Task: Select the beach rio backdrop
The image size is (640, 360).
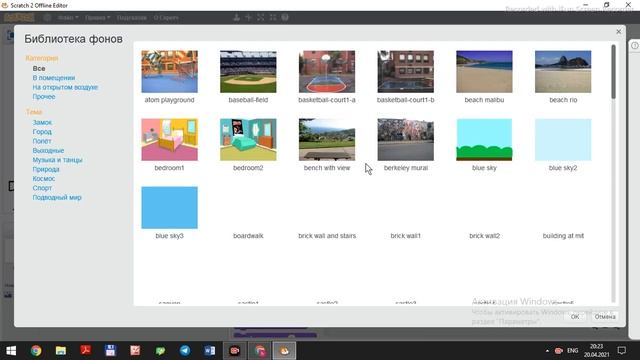Action: tap(563, 72)
